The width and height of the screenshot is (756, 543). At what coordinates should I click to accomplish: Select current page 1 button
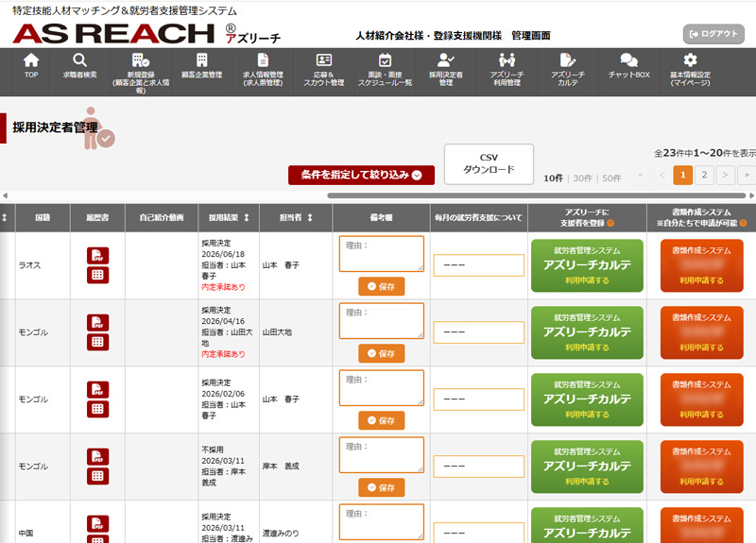[x=682, y=175]
